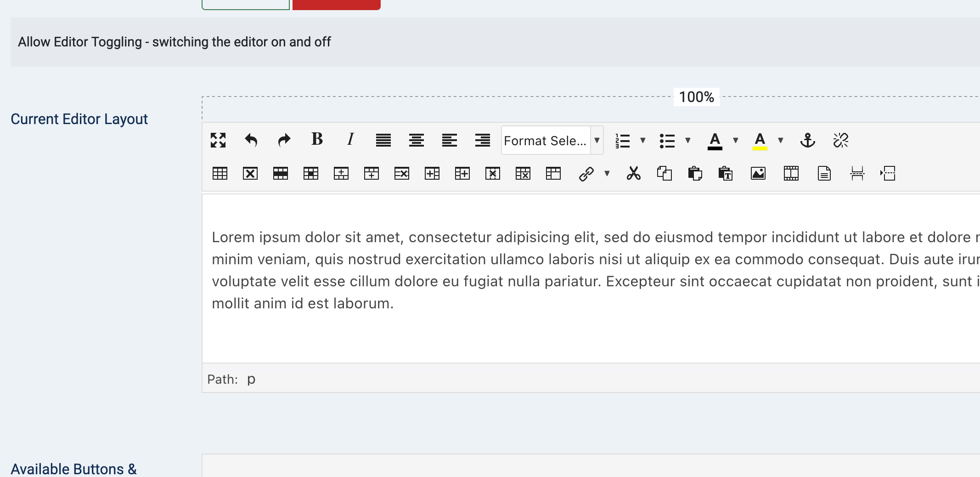Image resolution: width=980 pixels, height=477 pixels.
Task: Cut the selection with scissors icon
Action: tap(634, 174)
